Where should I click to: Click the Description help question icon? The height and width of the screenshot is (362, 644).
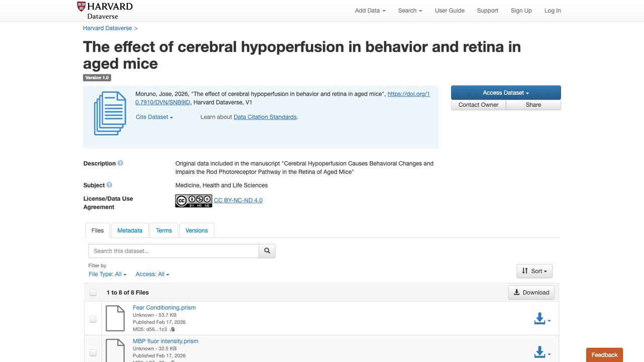click(120, 163)
